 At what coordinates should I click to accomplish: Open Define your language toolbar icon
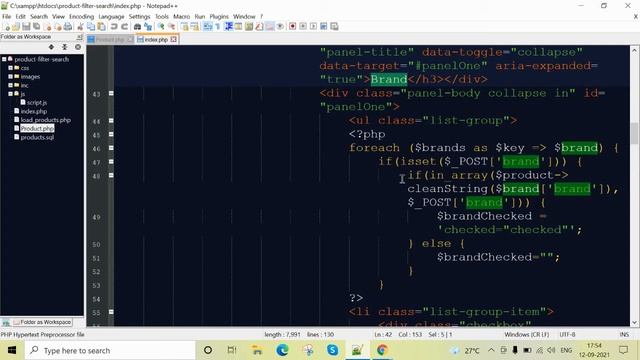coord(238,27)
